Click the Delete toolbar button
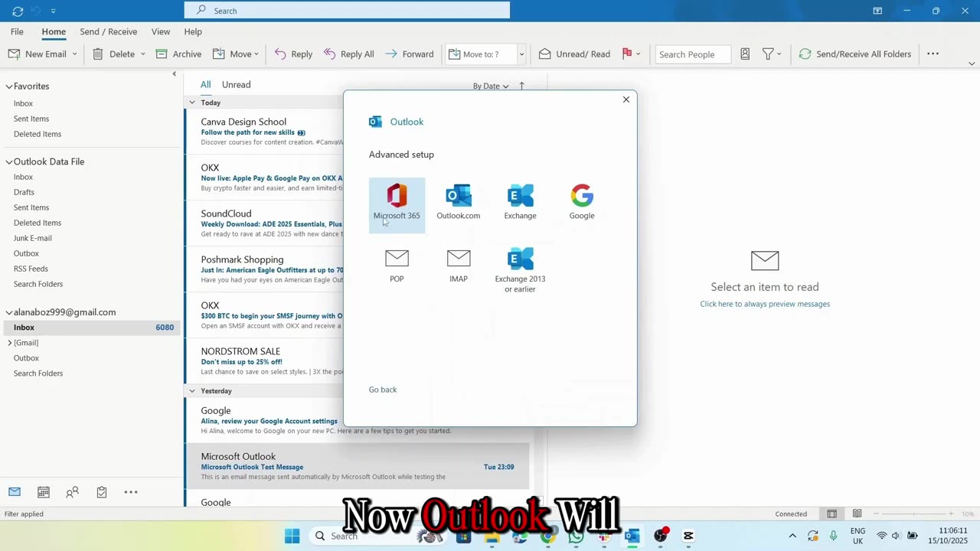This screenshot has height=551, width=980. [114, 54]
